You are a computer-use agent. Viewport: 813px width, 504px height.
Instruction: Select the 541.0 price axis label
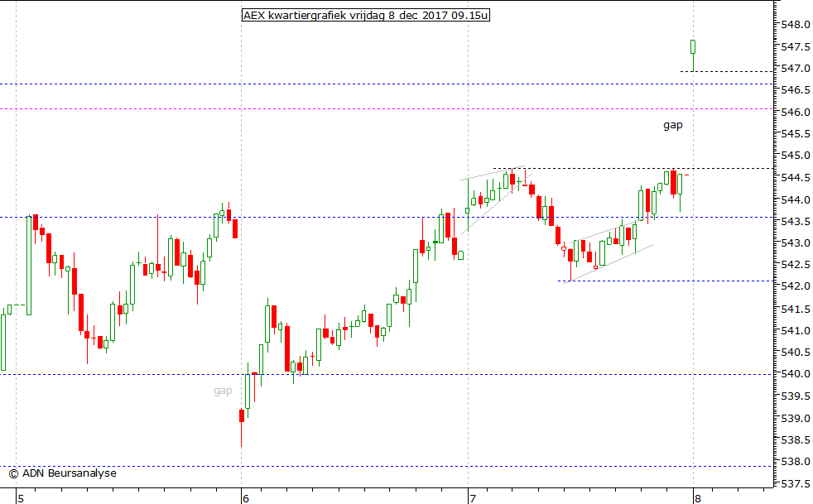point(796,331)
